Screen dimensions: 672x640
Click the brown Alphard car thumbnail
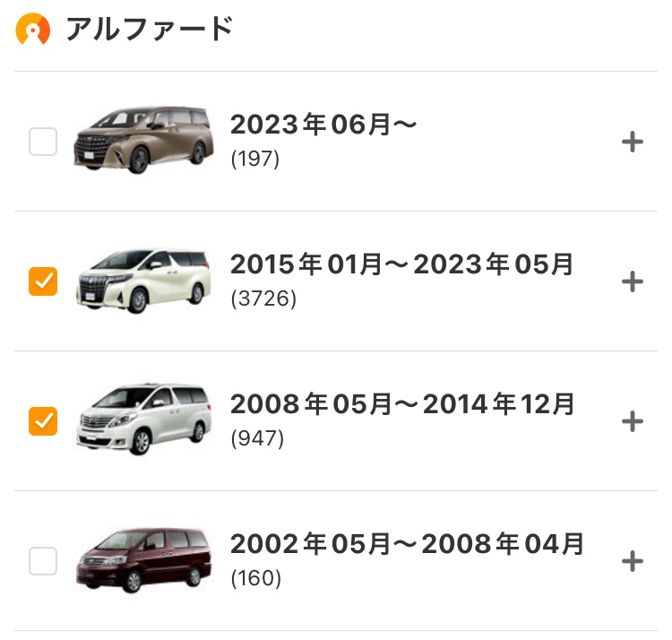[143, 140]
